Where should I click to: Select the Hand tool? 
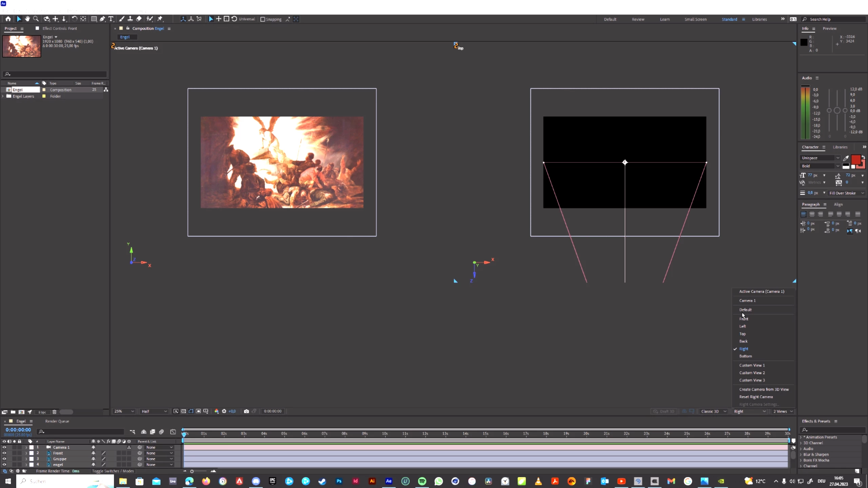pos(27,19)
